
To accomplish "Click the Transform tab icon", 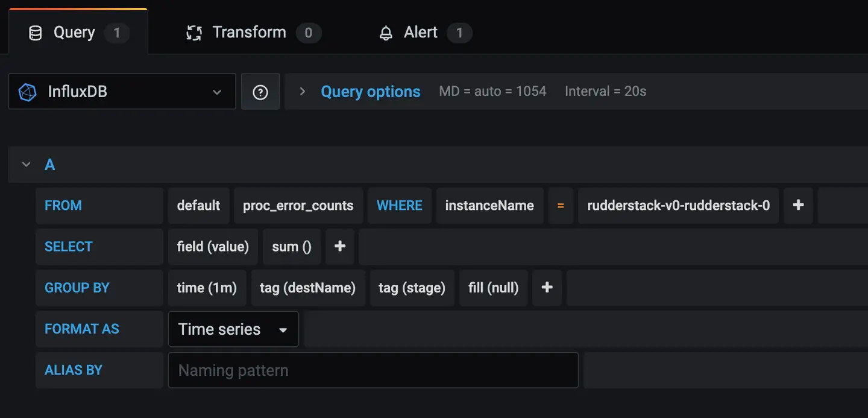I will [x=193, y=32].
